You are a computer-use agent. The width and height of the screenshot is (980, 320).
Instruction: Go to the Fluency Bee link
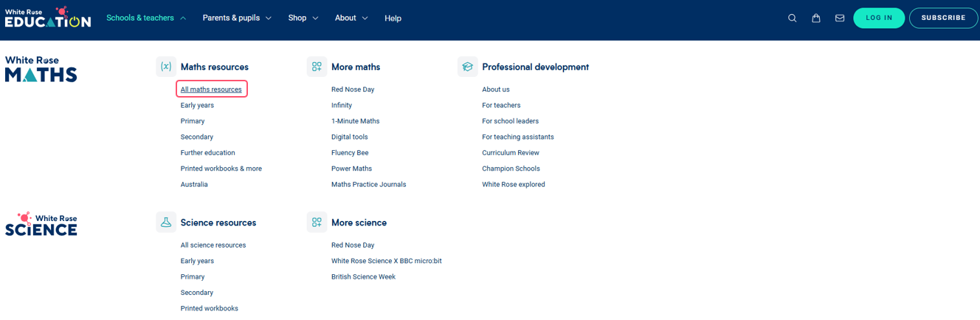(350, 153)
